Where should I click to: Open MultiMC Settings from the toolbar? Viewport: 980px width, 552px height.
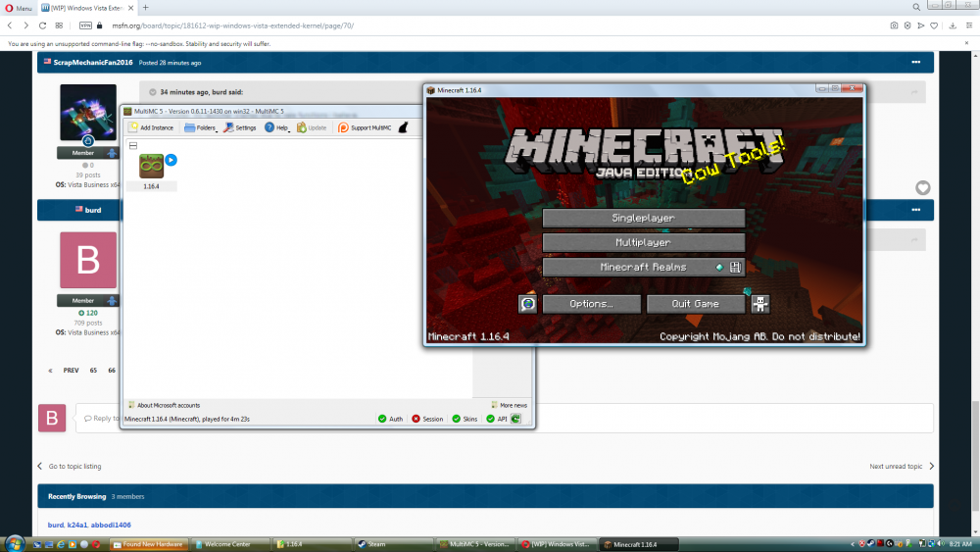tap(240, 127)
